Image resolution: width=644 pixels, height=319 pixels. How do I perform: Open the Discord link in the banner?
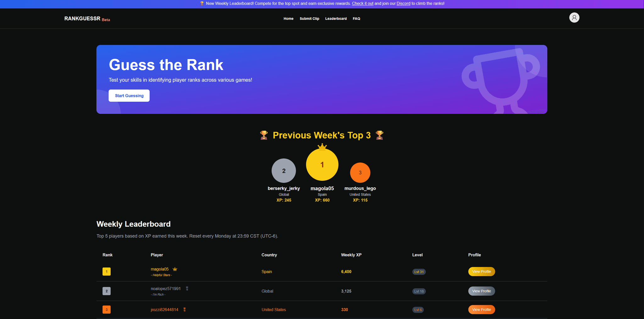pos(403,3)
